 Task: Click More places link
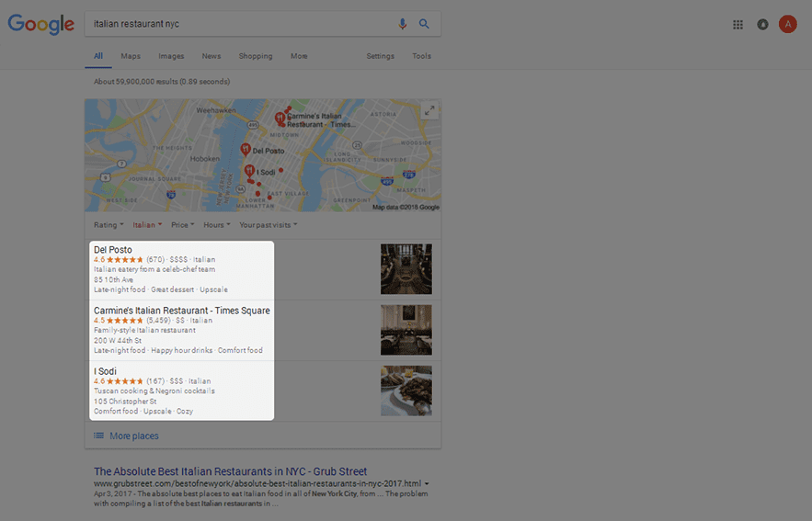click(x=134, y=436)
